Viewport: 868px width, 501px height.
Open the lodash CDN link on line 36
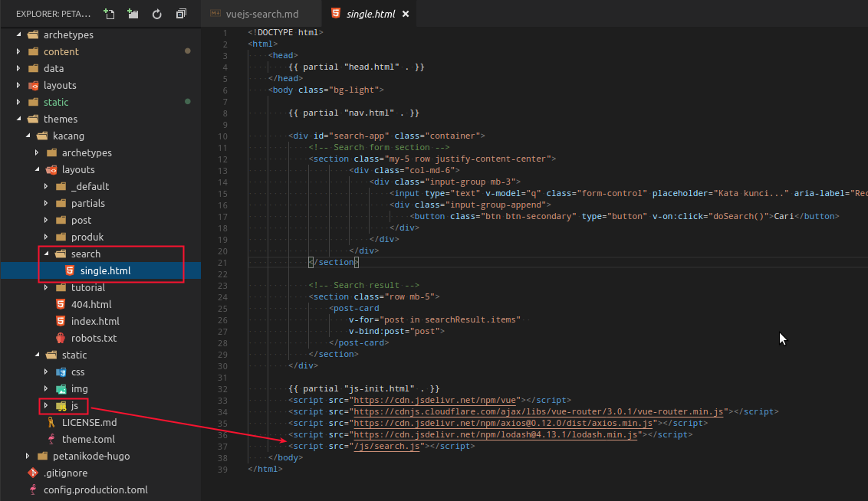(496, 434)
